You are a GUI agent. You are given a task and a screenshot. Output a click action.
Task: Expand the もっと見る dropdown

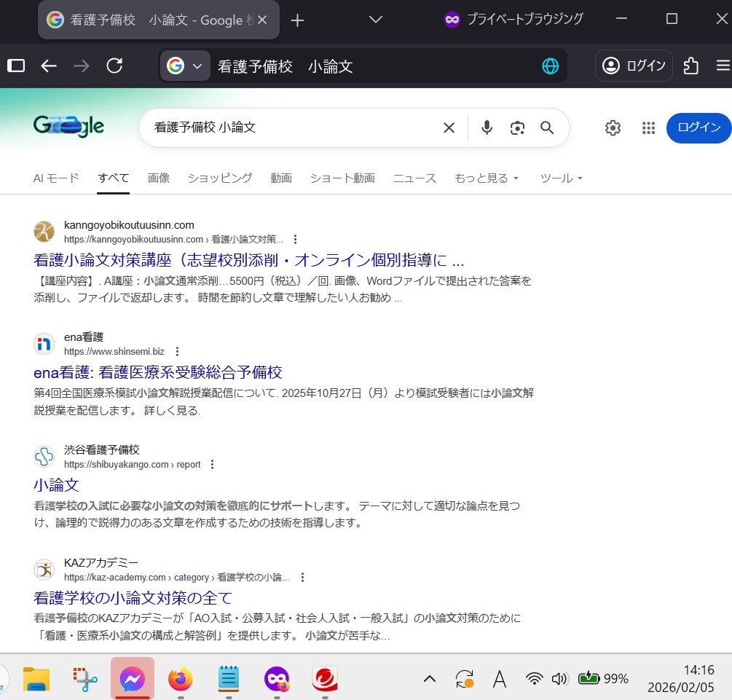pyautogui.click(x=487, y=178)
